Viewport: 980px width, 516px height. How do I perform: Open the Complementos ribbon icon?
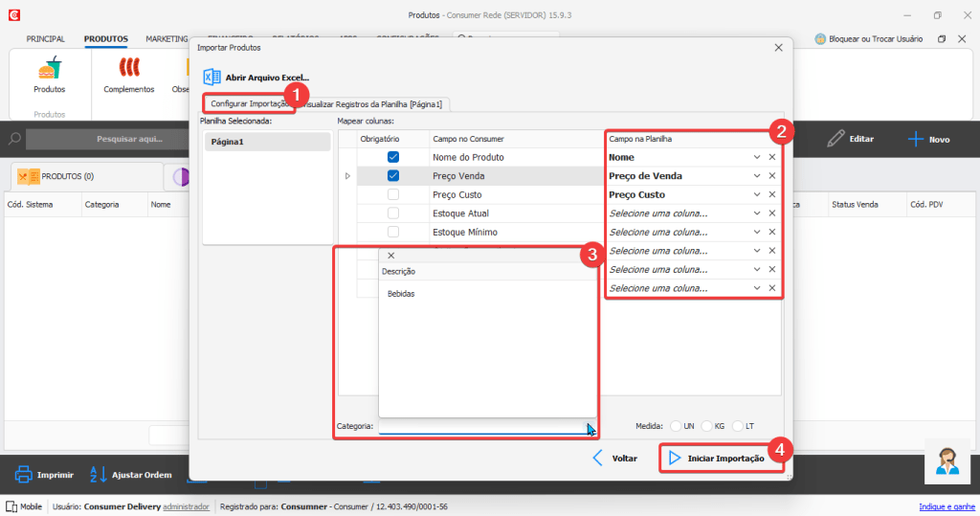coord(128,70)
